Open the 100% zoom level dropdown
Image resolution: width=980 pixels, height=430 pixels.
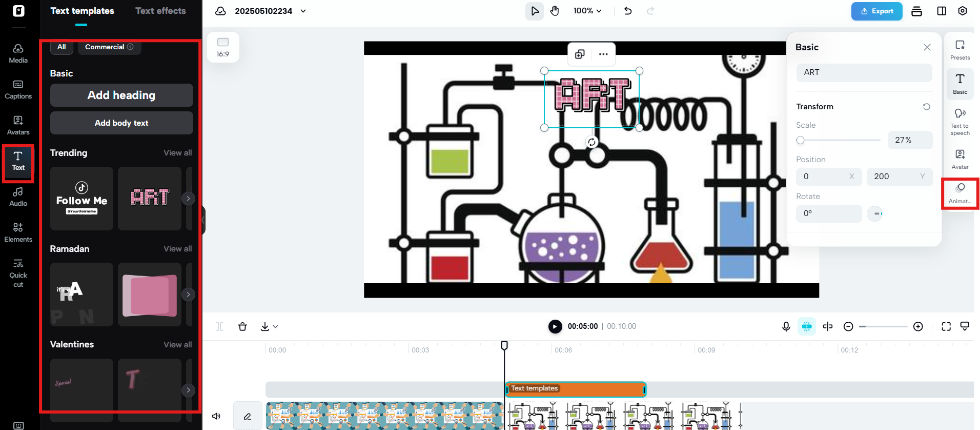pos(587,11)
